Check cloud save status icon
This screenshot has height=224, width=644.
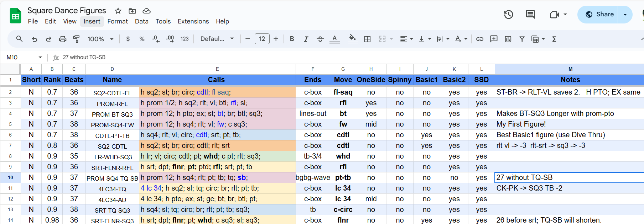(146, 11)
